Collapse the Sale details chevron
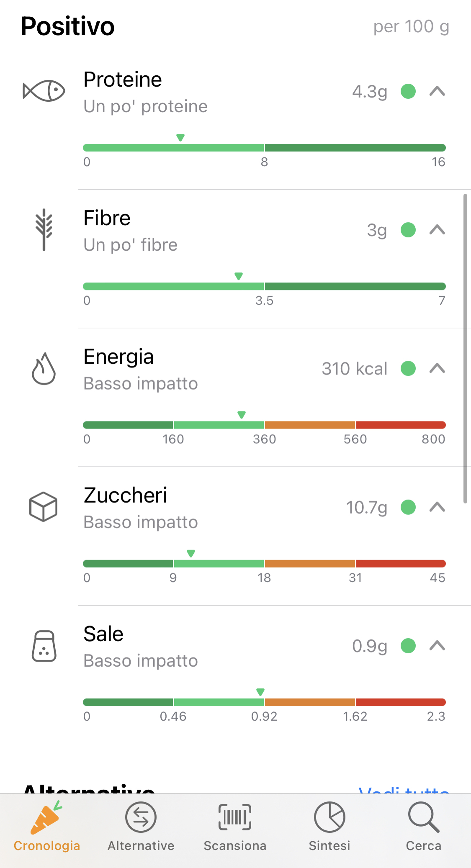Viewport: 471px width, 868px height. click(437, 646)
